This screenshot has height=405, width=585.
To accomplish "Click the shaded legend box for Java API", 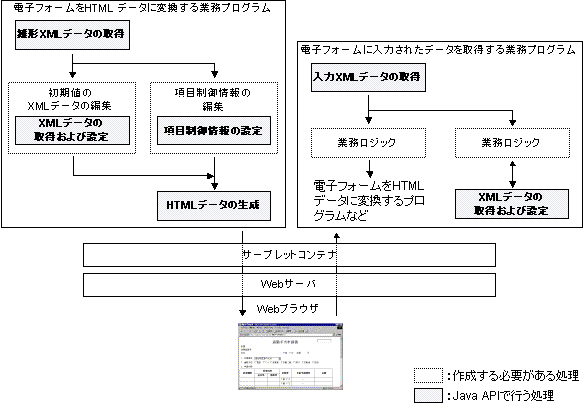I will [x=428, y=396].
